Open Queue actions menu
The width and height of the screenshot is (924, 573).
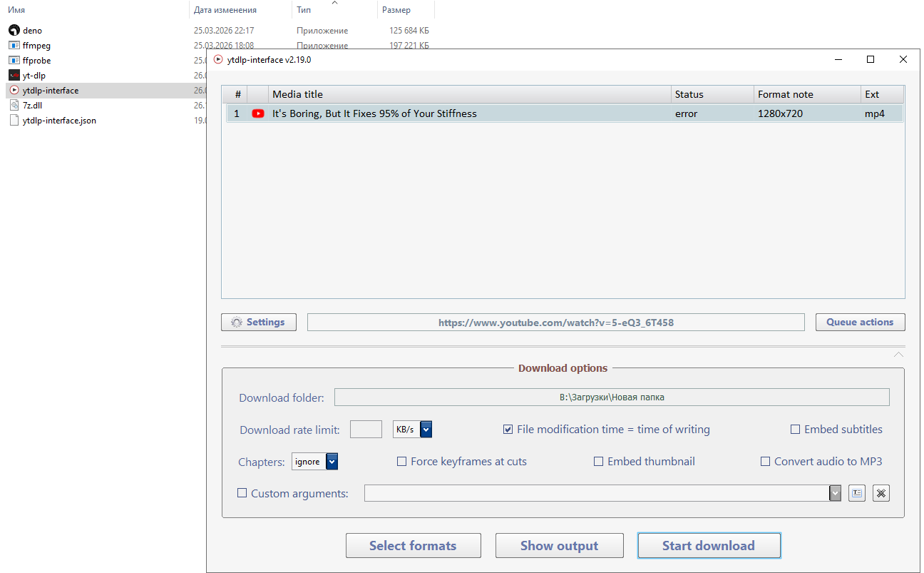click(860, 323)
